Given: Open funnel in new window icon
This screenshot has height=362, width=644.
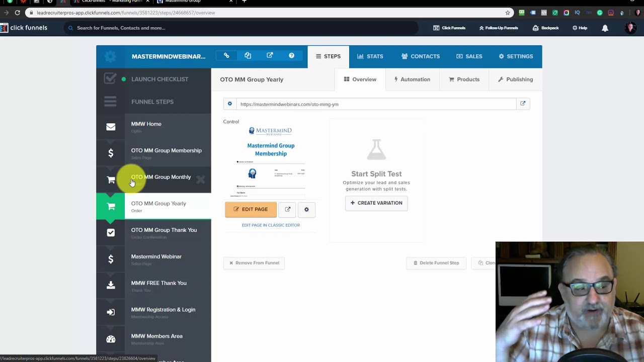Looking at the screenshot, I should pos(270,56).
